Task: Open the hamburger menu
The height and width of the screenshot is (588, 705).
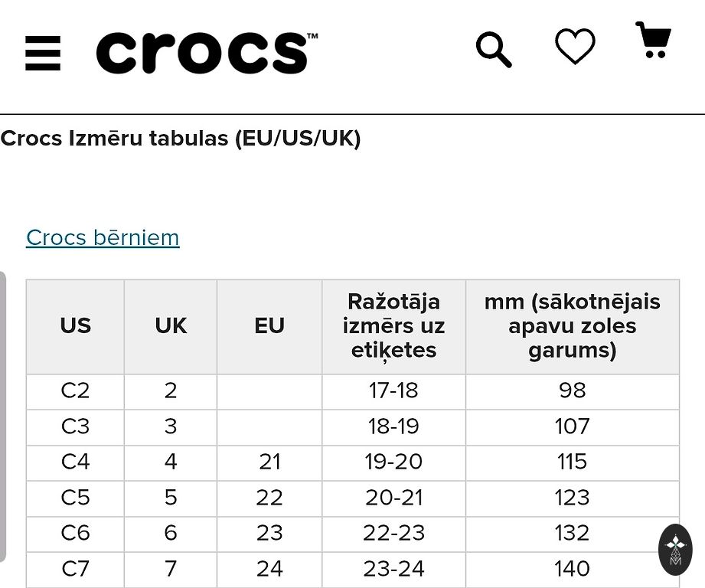Action: point(42,52)
